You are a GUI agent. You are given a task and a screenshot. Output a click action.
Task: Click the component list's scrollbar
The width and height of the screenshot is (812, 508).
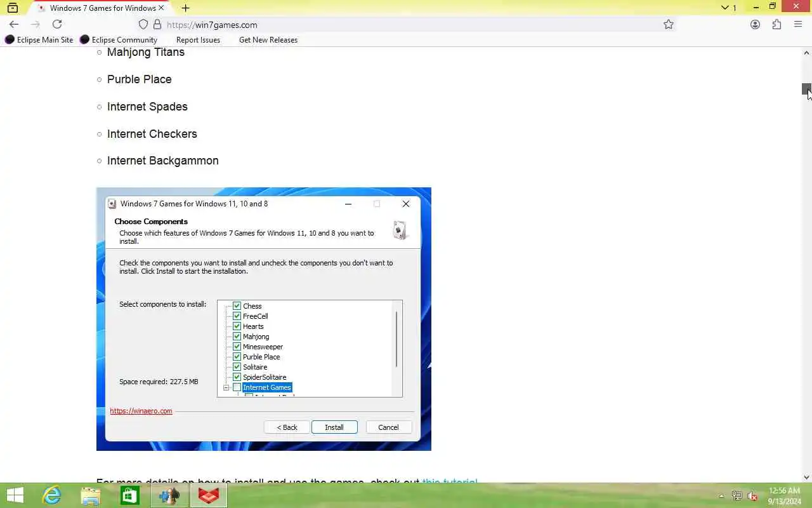(x=396, y=339)
